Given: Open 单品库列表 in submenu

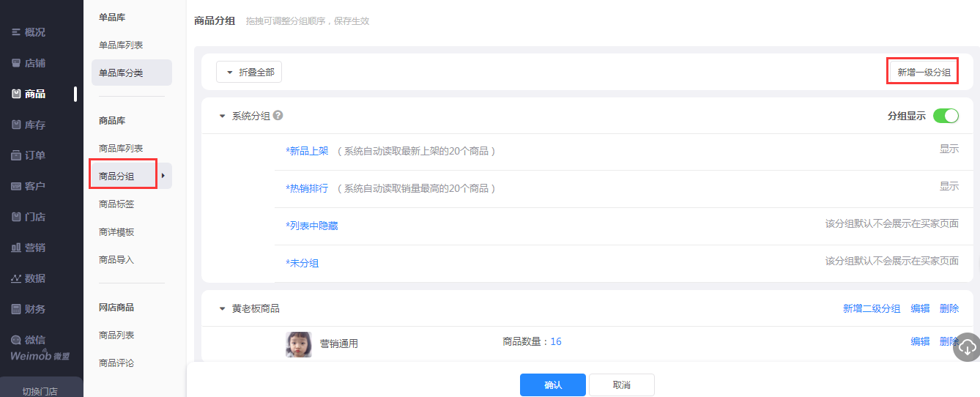Looking at the screenshot, I should tap(121, 45).
